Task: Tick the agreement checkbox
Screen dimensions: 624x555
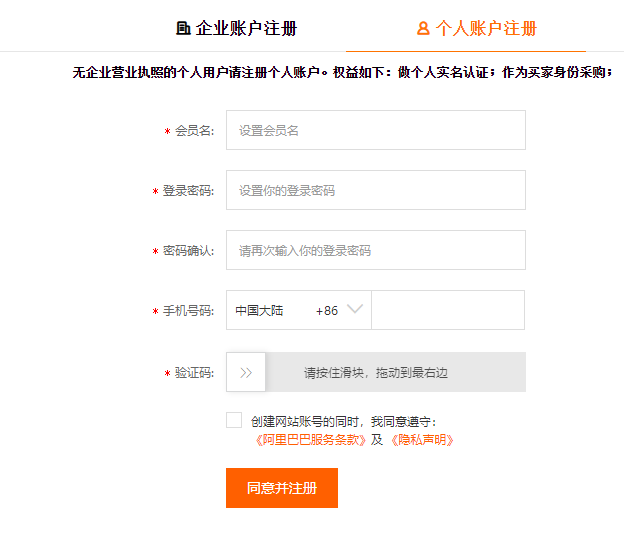Action: [x=234, y=420]
